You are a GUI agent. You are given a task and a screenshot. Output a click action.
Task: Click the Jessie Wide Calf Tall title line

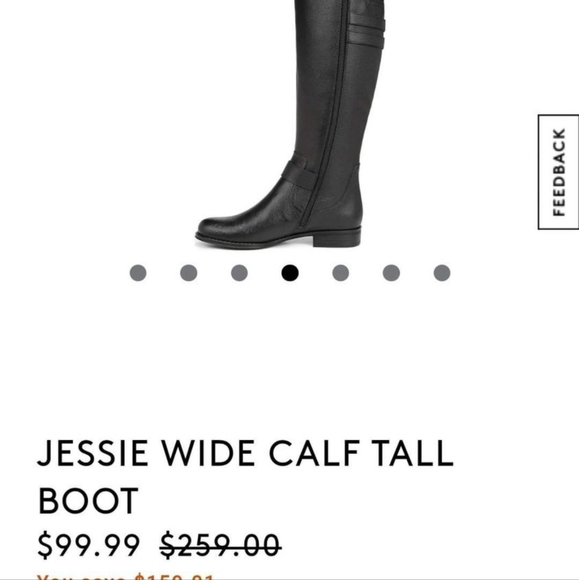click(x=246, y=453)
